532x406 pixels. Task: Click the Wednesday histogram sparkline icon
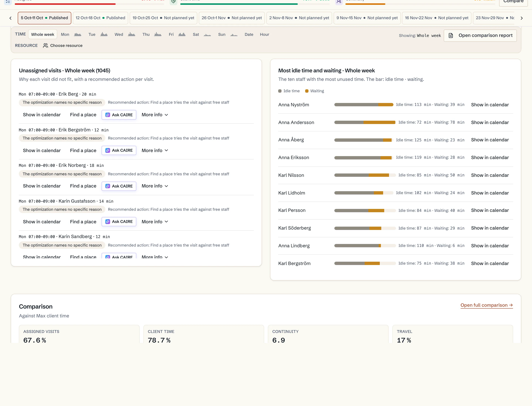point(131,35)
